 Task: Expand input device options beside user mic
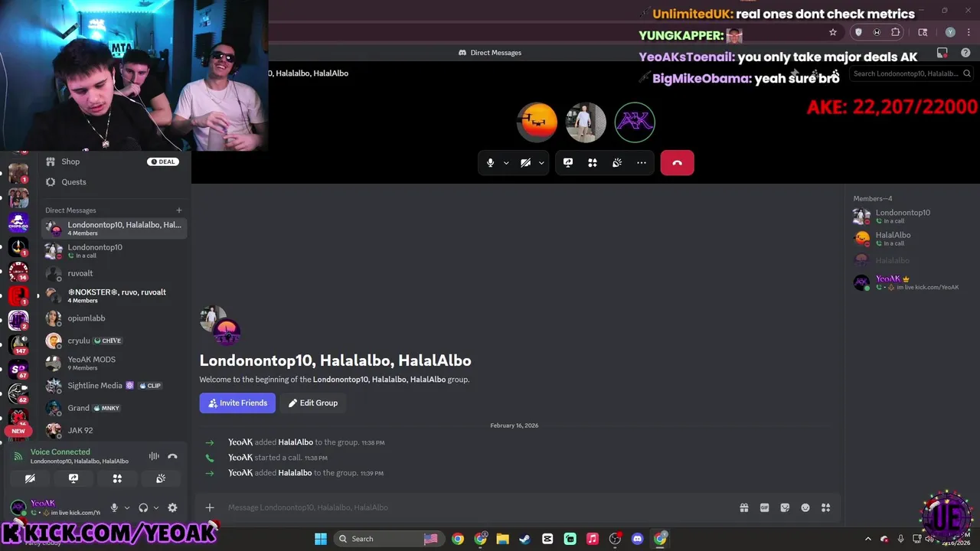127,507
